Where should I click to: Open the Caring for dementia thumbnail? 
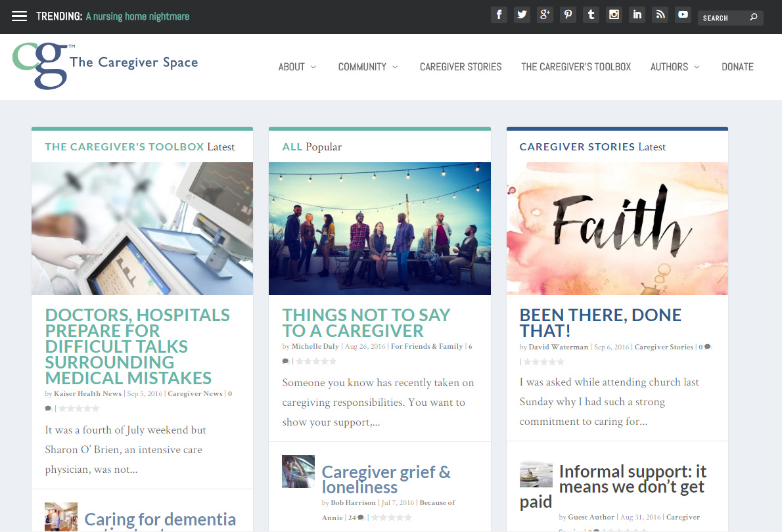(x=61, y=516)
